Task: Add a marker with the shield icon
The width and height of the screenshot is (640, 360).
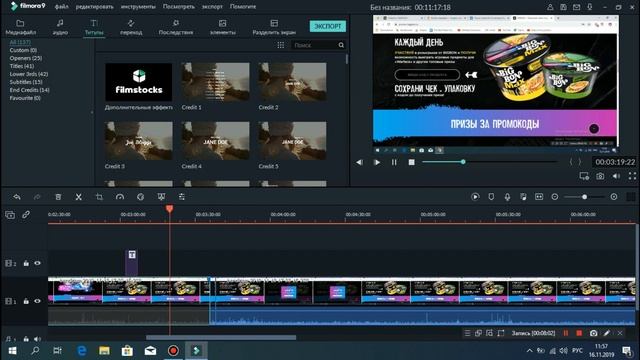Action: pyautogui.click(x=491, y=197)
